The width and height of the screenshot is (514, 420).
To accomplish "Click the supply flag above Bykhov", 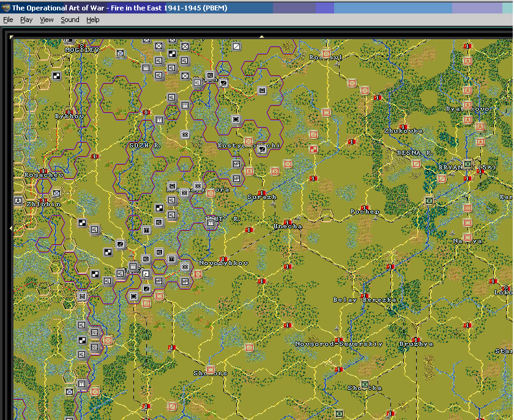I will click(x=69, y=113).
